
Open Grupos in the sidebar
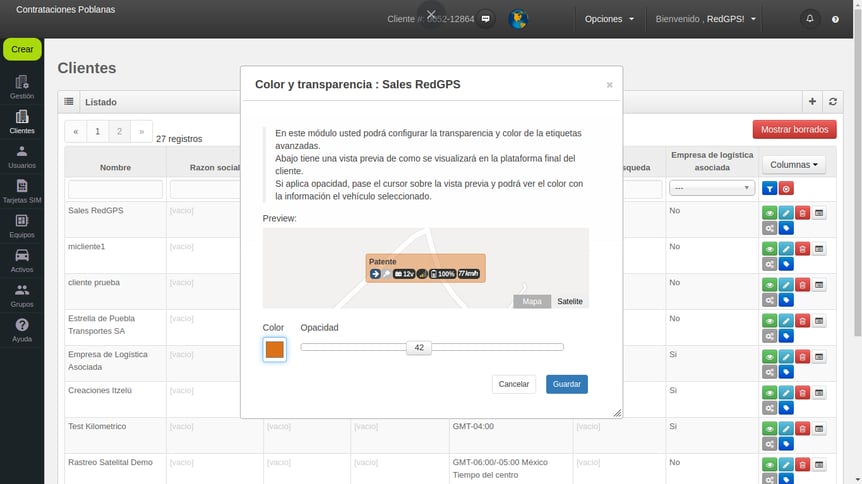[x=22, y=295]
